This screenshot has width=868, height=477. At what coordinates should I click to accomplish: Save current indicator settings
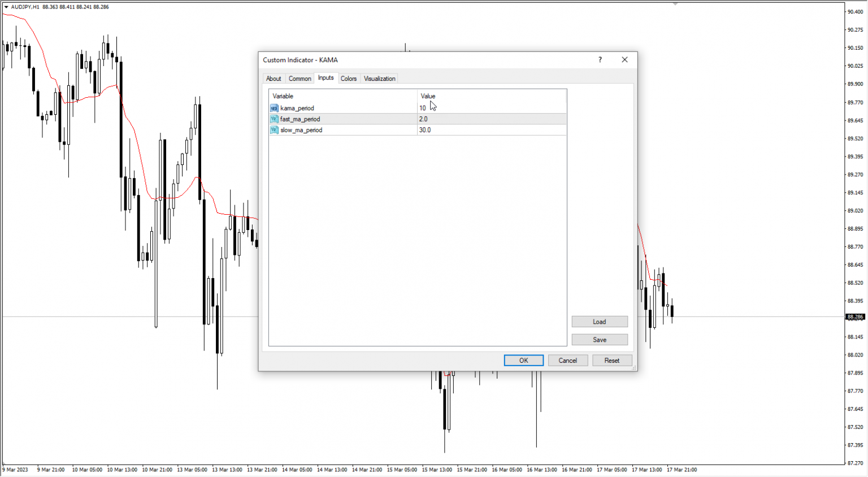(600, 339)
